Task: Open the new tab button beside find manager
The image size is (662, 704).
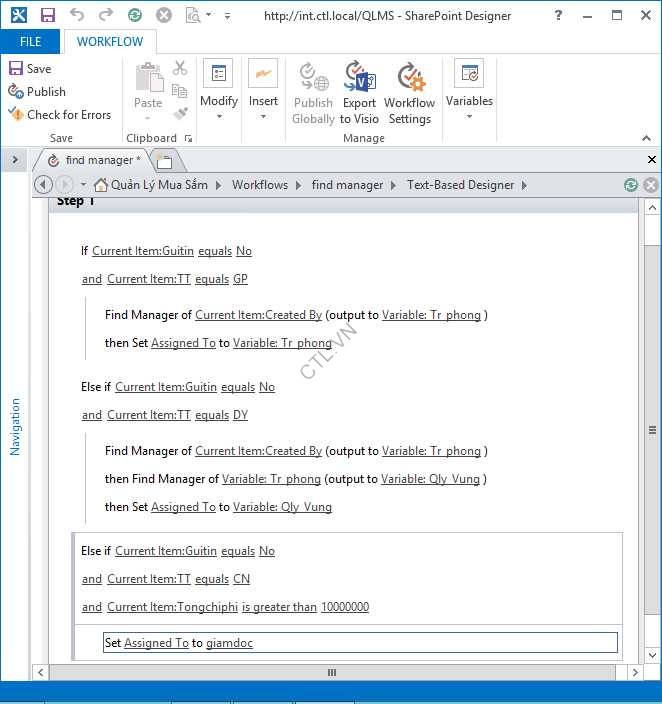Action: (165, 161)
